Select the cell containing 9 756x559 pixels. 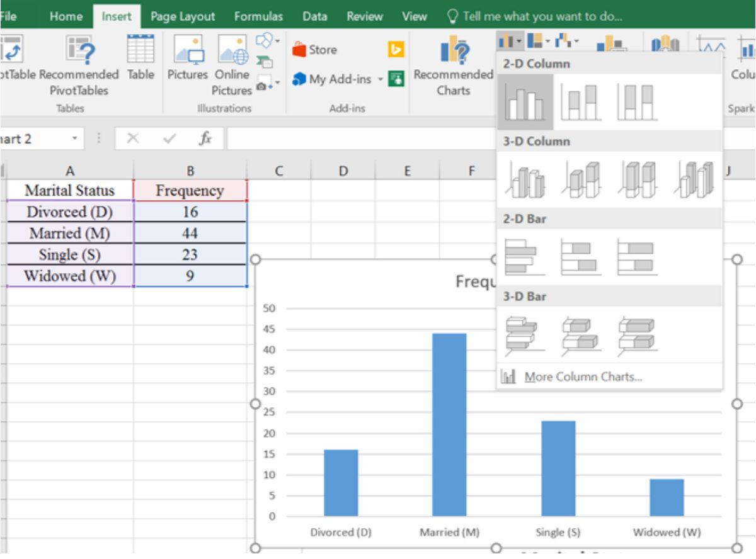click(x=190, y=276)
